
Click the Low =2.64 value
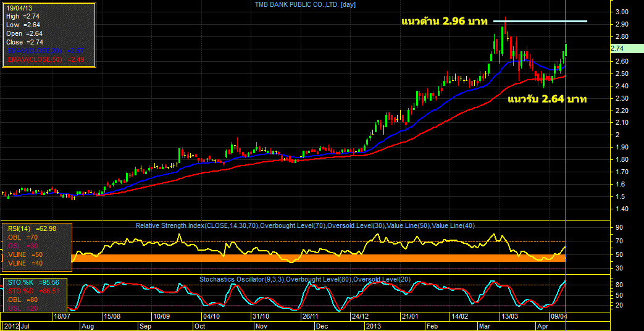coord(25,25)
